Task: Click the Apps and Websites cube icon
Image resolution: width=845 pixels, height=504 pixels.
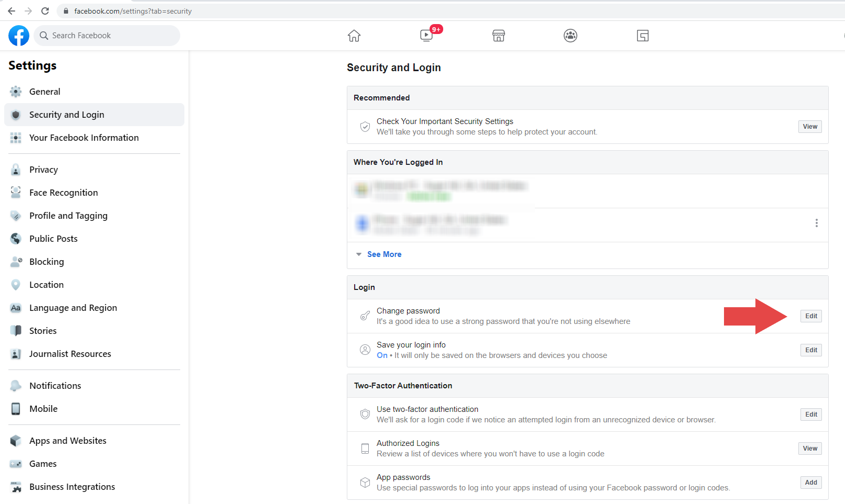Action: pos(16,441)
